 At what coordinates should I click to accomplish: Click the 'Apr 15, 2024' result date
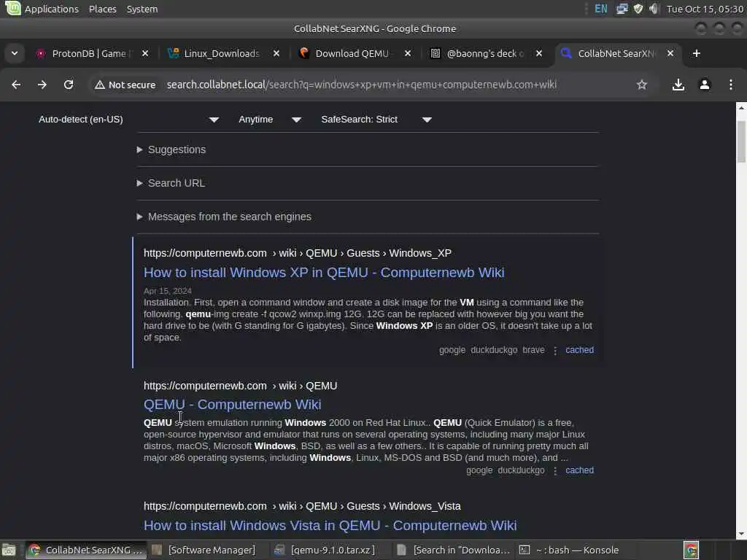click(168, 291)
